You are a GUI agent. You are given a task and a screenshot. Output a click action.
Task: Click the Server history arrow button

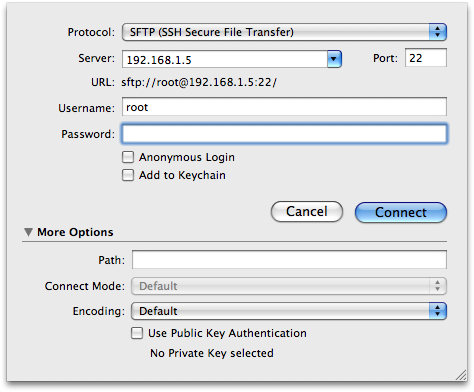pos(334,59)
